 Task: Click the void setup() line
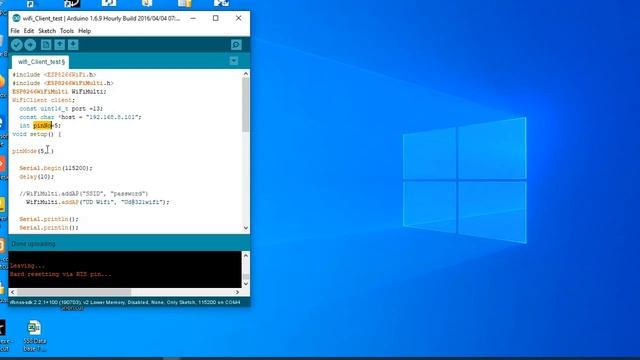point(37,134)
